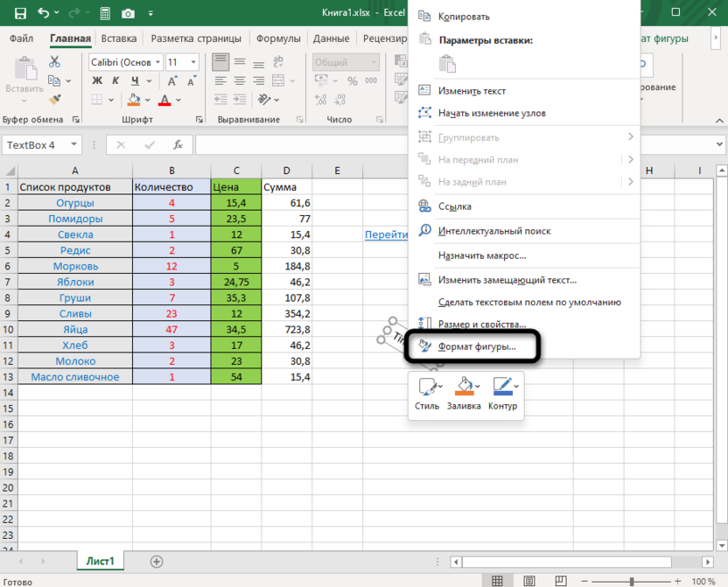
Task: Select cell containing Масло сливочное
Action: tap(75, 377)
